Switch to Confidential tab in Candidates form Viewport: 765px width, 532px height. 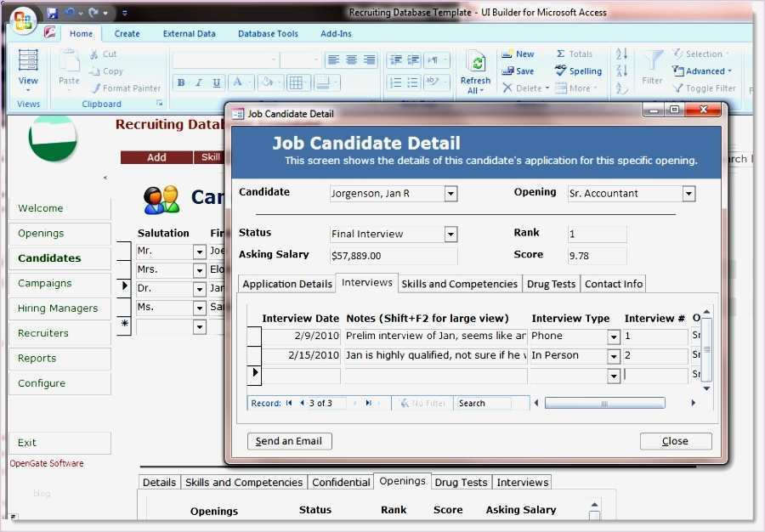(x=341, y=482)
